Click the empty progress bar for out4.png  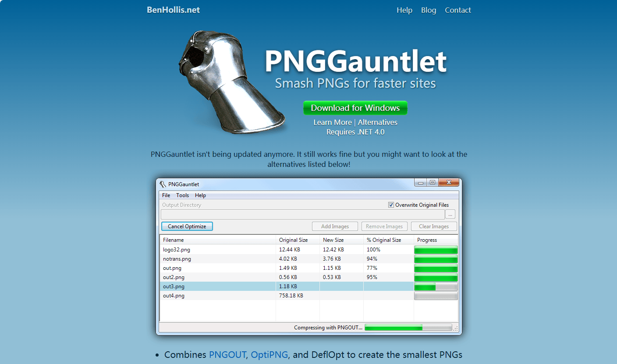coord(436,296)
